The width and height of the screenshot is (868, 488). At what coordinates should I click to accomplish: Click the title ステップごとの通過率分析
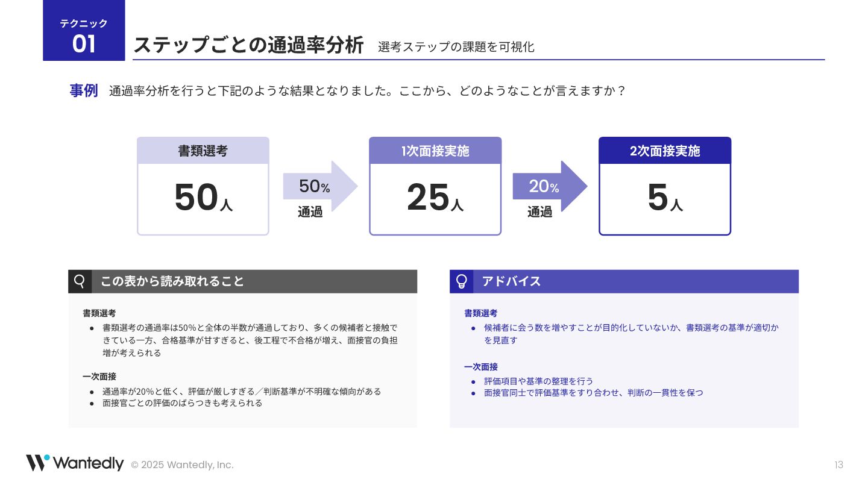(x=248, y=46)
